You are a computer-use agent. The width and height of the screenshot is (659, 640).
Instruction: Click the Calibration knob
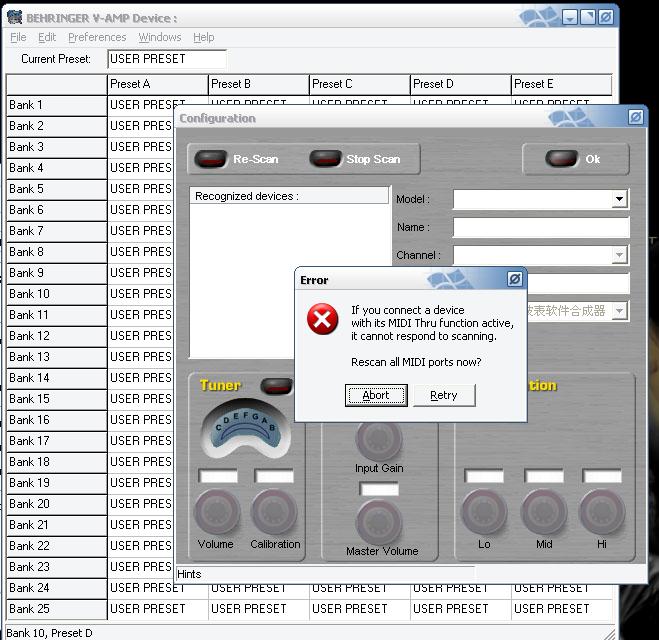274,513
